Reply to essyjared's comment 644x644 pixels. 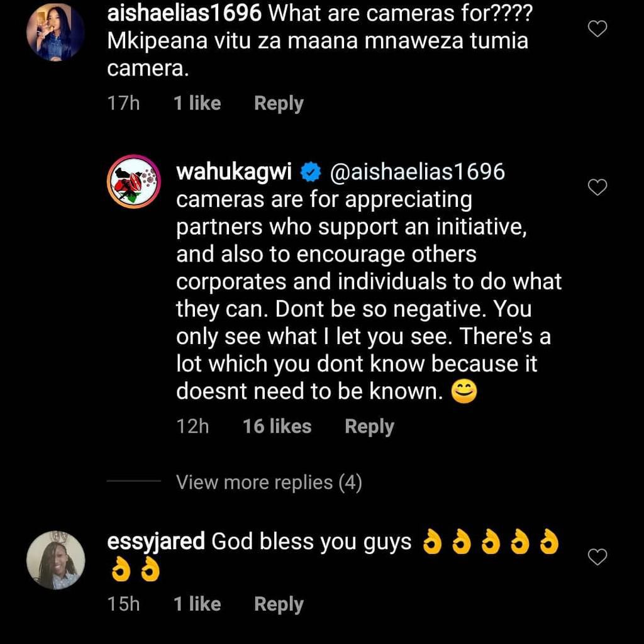point(279,603)
